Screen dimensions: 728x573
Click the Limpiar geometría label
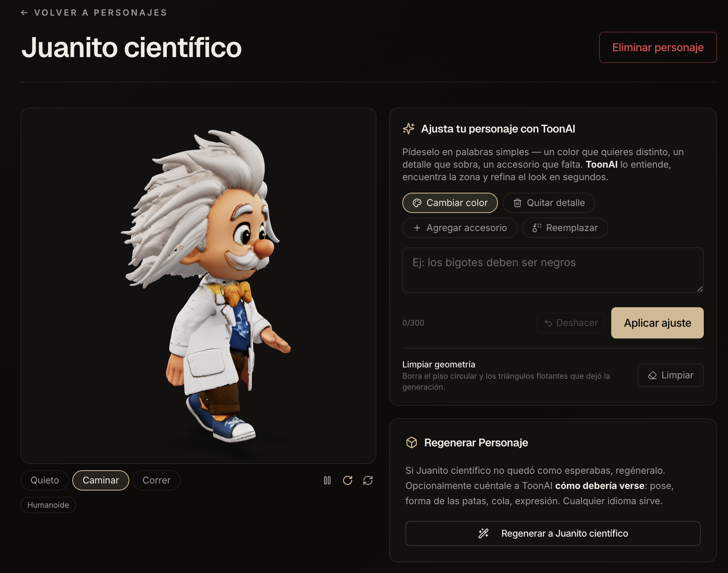439,364
